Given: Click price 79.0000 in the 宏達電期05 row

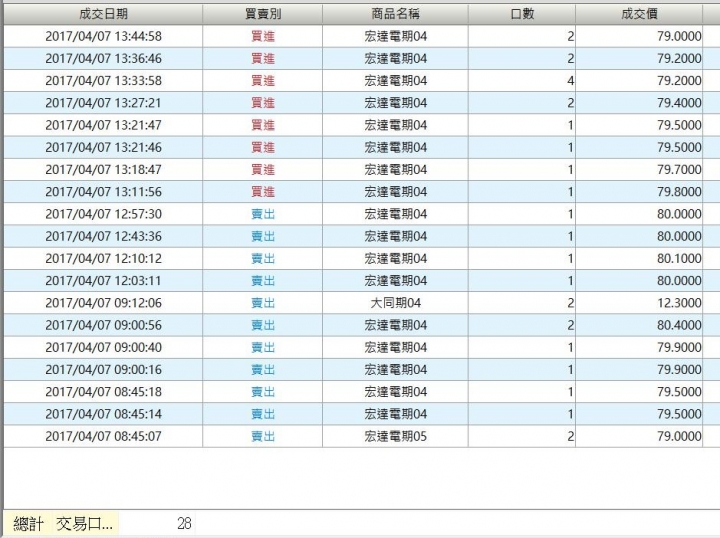Looking at the screenshot, I should [679, 437].
